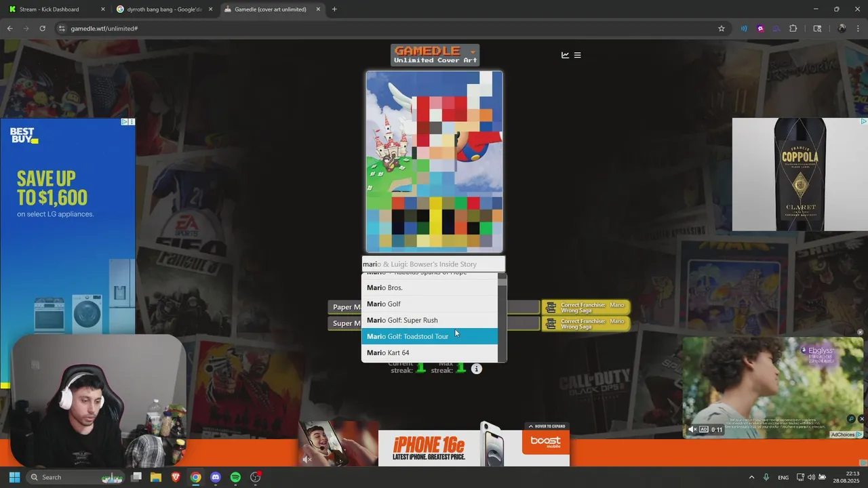This screenshot has width=868, height=488.
Task: Open network settings tray icon
Action: pyautogui.click(x=801, y=477)
